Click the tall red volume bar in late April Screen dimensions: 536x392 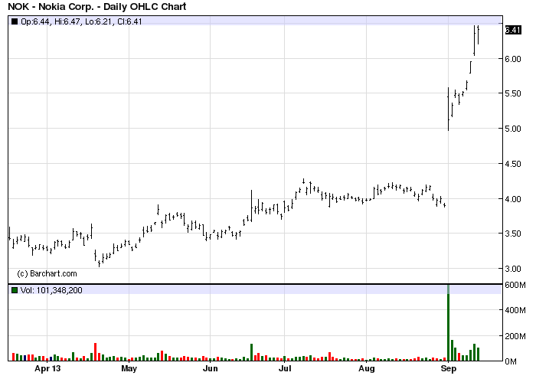pyautogui.click(x=96, y=352)
